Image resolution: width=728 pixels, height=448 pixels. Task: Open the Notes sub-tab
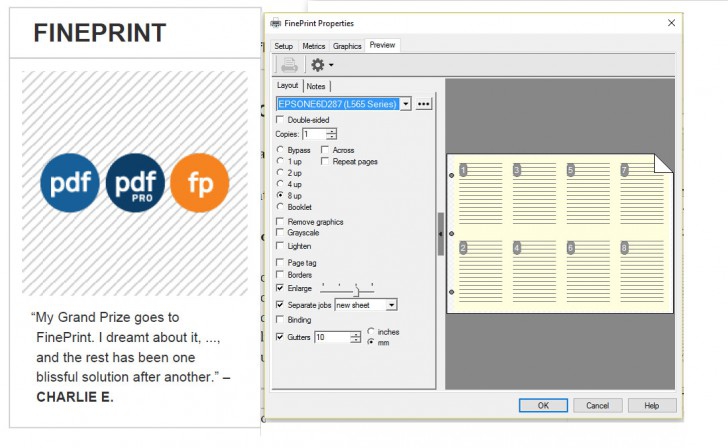[316, 86]
